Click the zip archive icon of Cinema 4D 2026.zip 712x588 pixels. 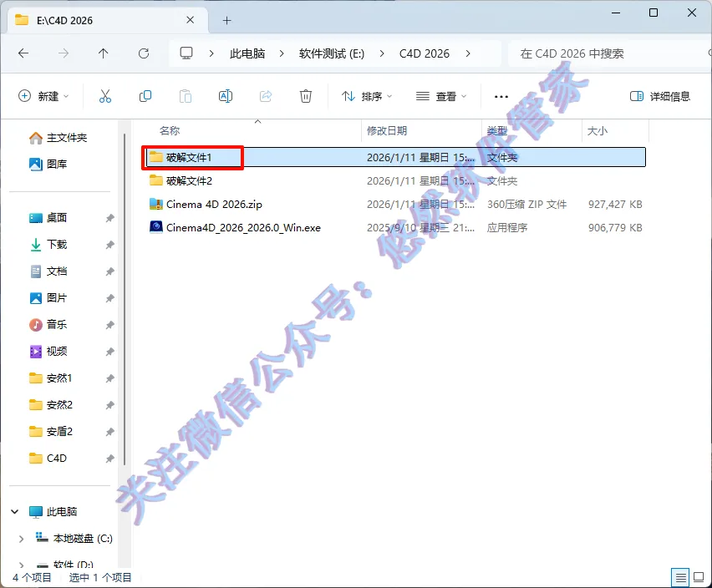[155, 204]
